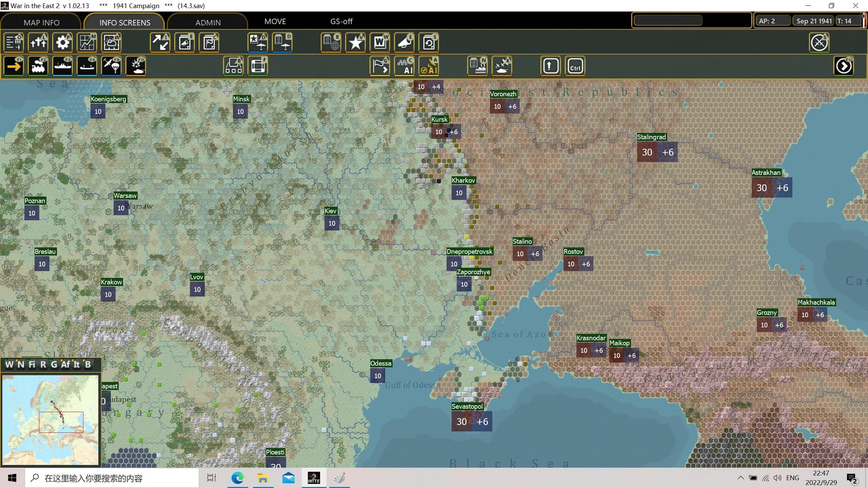Toggle the AI command icon (C)
Screen dimensions: 868x488
404,66
